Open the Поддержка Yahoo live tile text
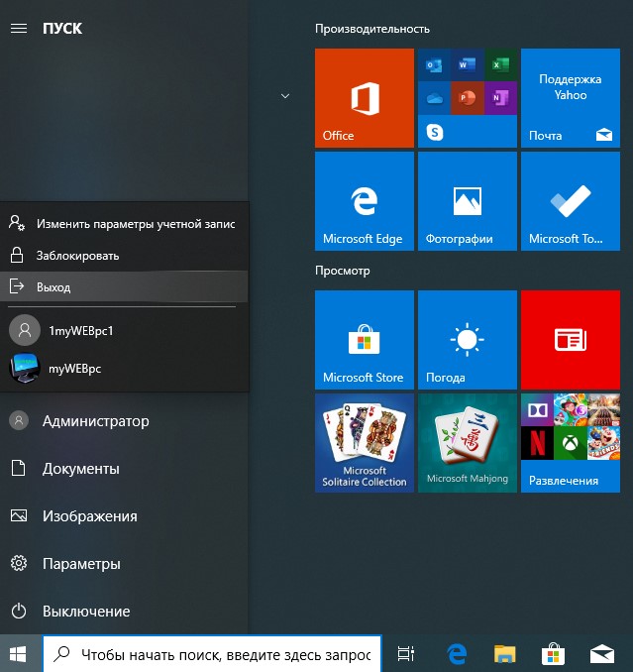The height and width of the screenshot is (672, 633). (570, 87)
